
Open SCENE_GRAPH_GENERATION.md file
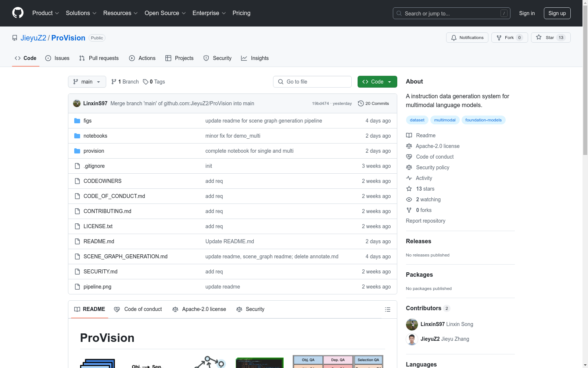125,256
